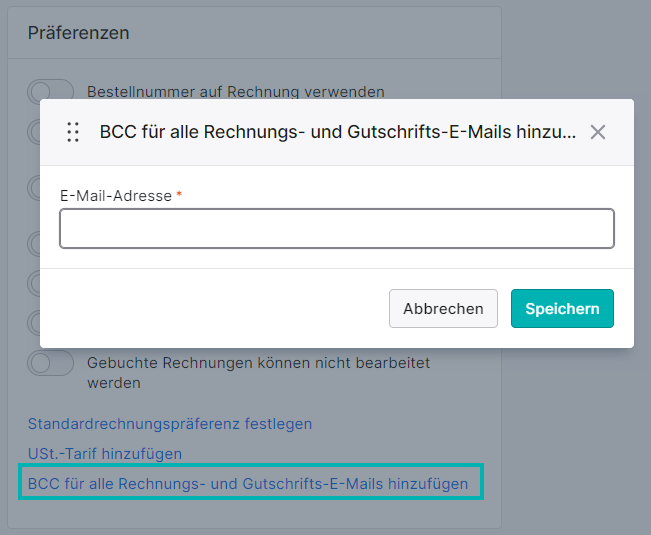
Task: Open the Standardrechnungspräferenz festlegen link
Action: [x=170, y=424]
